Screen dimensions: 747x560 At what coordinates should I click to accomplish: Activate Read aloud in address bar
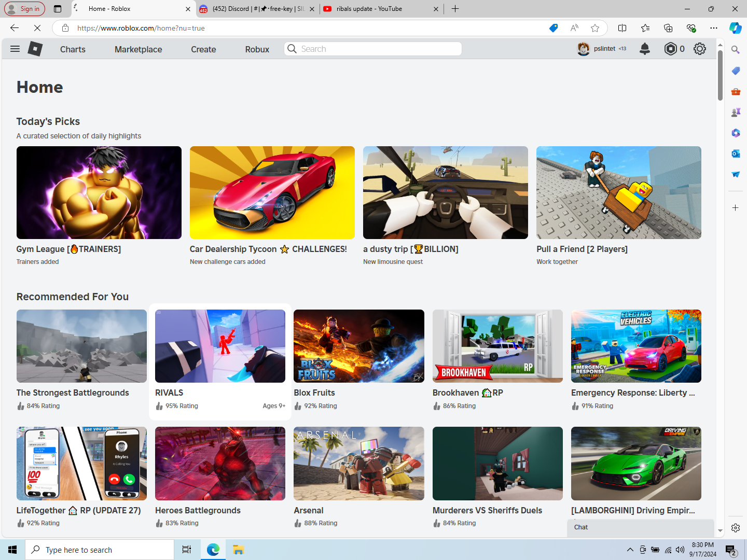click(574, 28)
